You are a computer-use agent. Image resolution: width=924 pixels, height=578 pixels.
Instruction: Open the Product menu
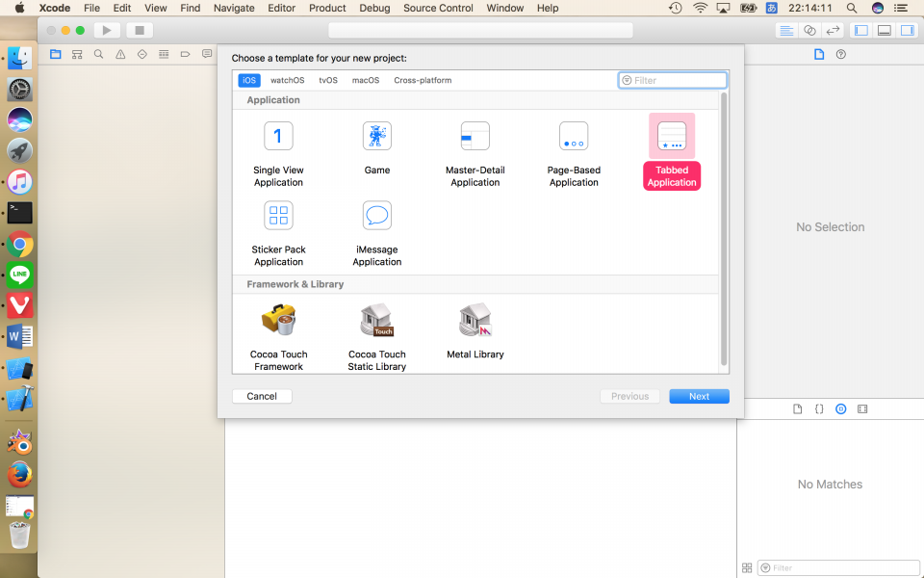click(x=327, y=8)
